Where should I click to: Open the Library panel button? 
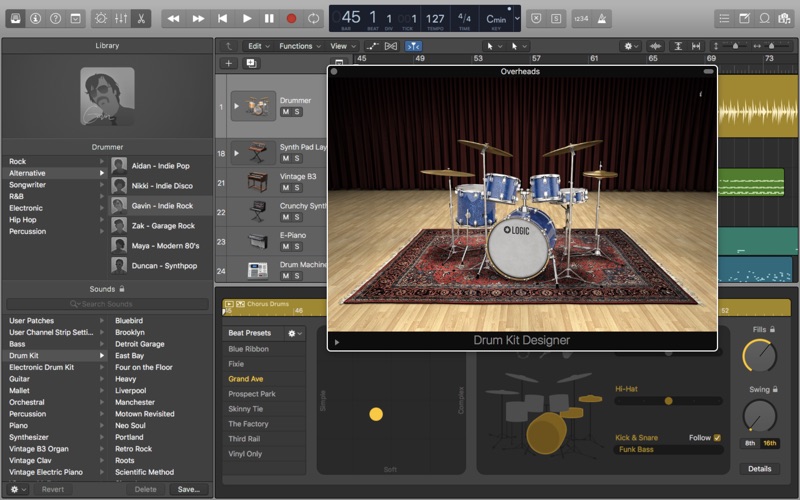pos(15,19)
